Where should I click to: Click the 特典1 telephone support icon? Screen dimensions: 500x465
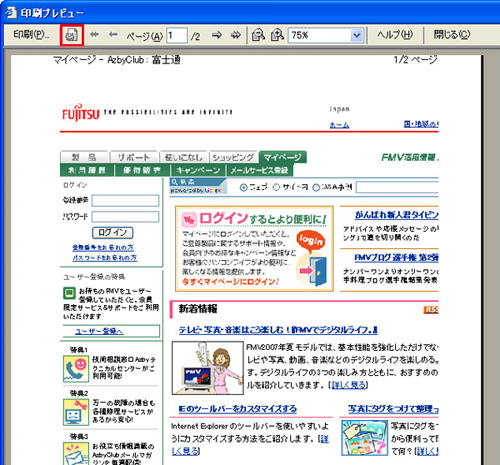click(76, 369)
